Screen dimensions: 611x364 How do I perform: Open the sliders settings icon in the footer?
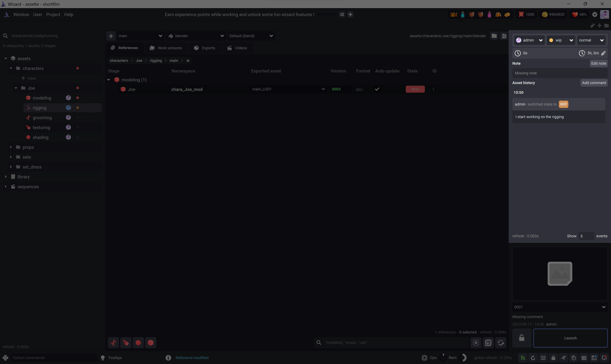(543, 358)
